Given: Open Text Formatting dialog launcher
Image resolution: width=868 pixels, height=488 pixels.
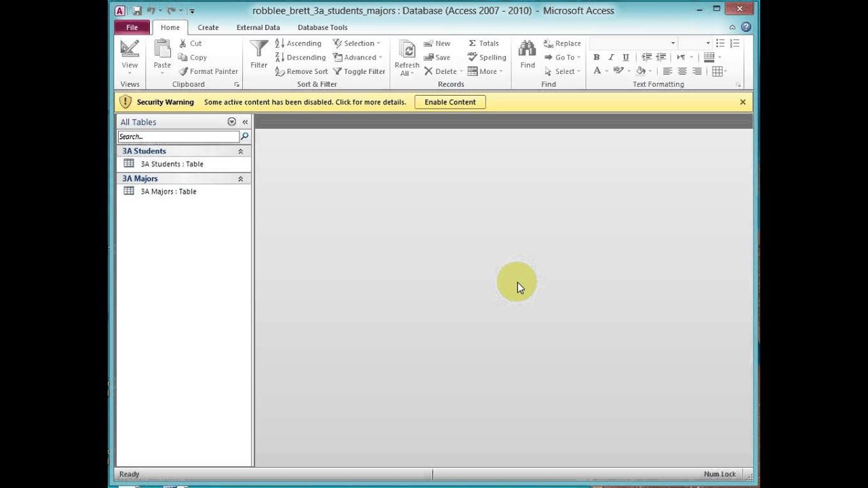Looking at the screenshot, I should pyautogui.click(x=738, y=85).
